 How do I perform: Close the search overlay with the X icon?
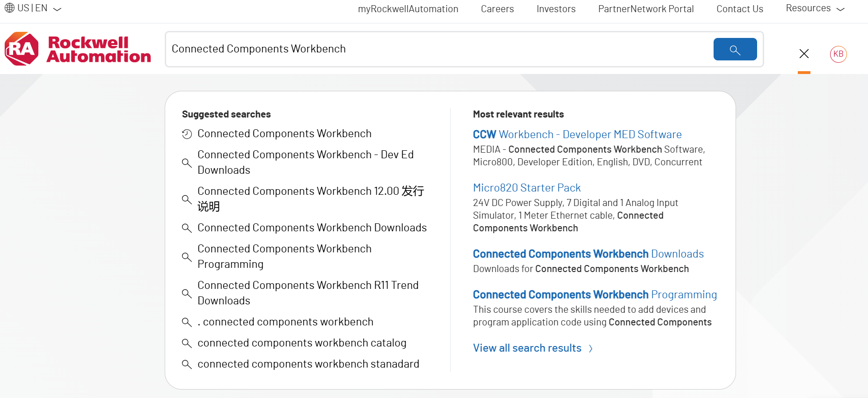tap(804, 54)
